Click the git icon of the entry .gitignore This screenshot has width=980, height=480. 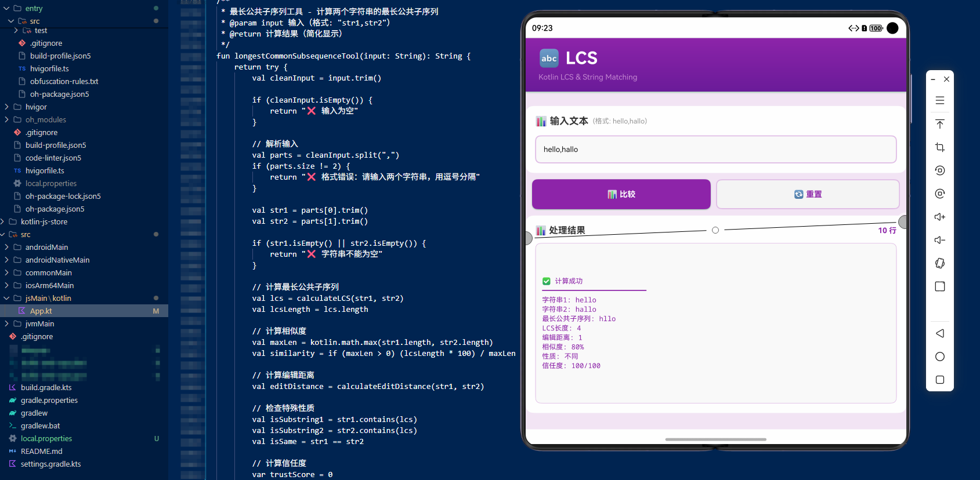[x=22, y=43]
